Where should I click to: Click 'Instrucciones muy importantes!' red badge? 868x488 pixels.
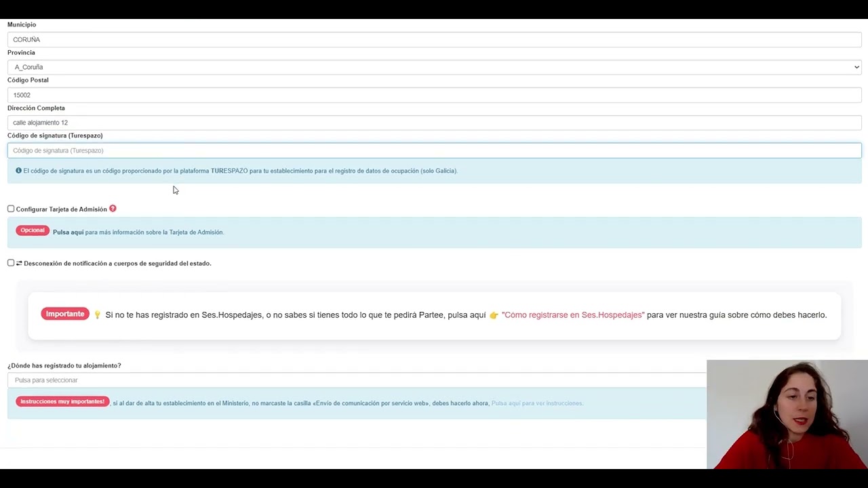[x=62, y=402]
